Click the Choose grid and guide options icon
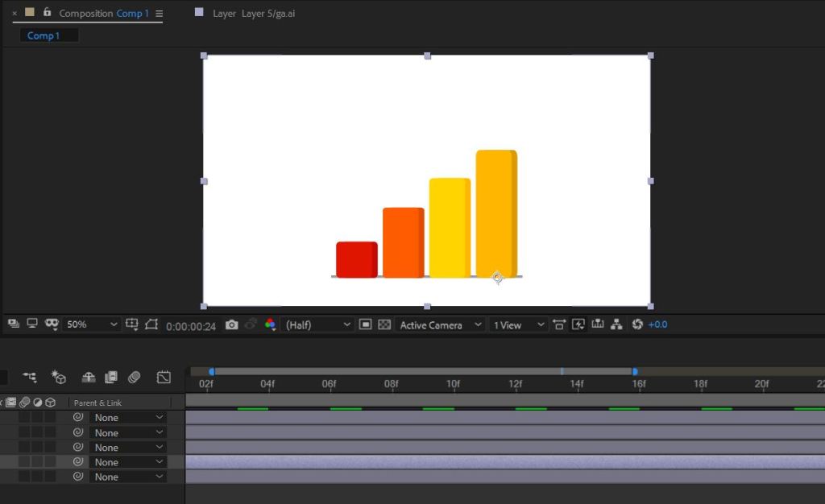825x504 pixels. tap(132, 324)
